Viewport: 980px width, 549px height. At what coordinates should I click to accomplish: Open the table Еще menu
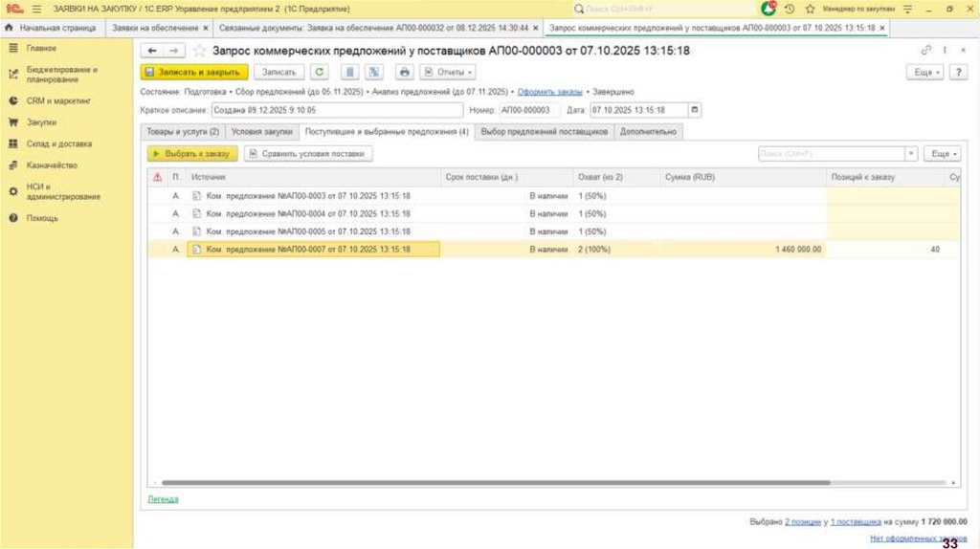coord(943,154)
